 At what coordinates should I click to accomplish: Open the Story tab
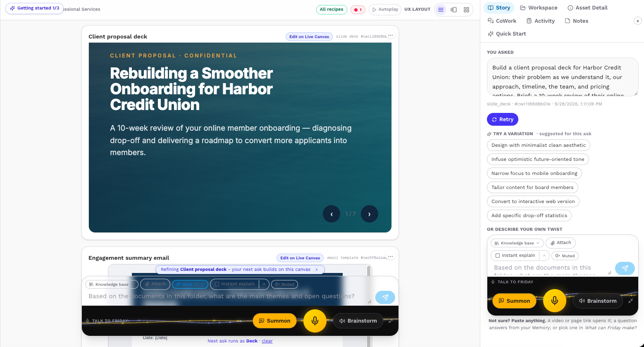(x=499, y=7)
